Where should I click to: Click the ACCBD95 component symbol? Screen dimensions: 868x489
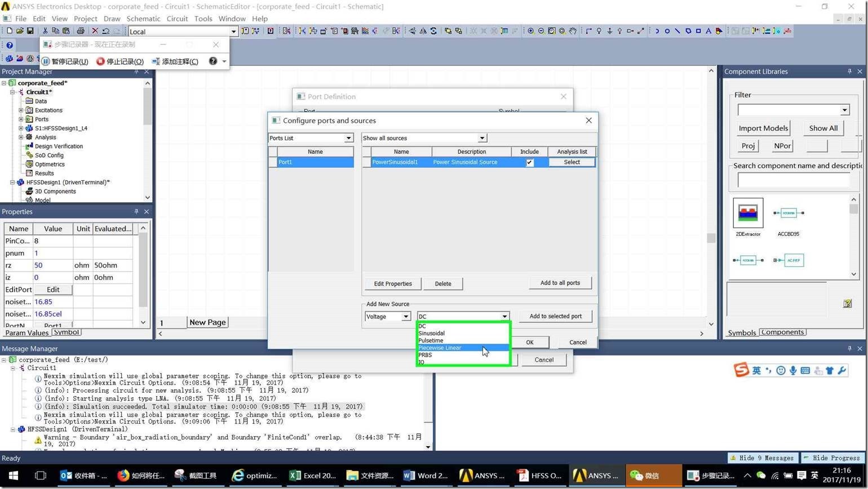point(789,213)
